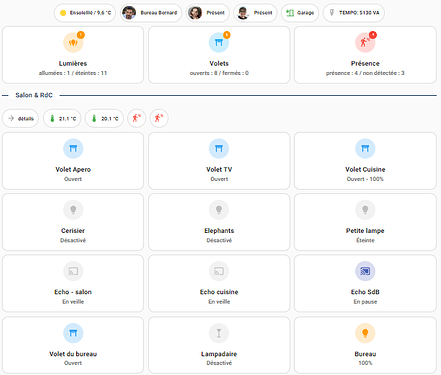Open the Echo - salon media icon
Viewport: 441px width, 375px height.
(73, 271)
